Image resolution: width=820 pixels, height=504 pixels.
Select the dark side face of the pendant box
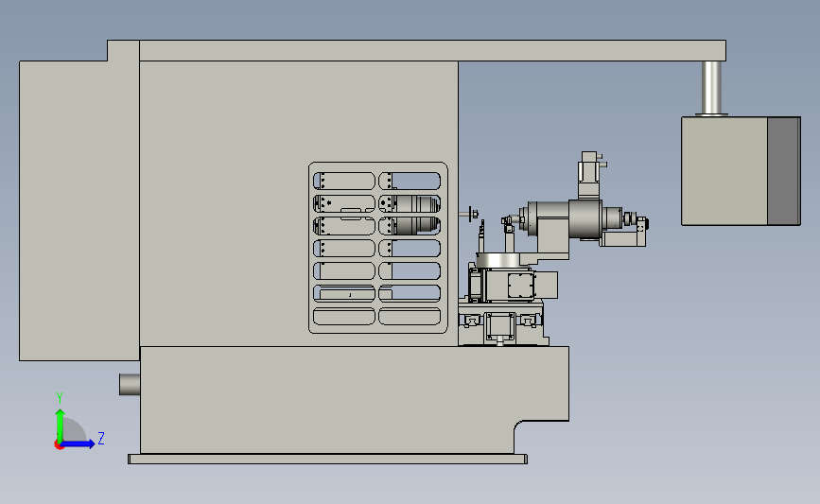[x=784, y=171]
